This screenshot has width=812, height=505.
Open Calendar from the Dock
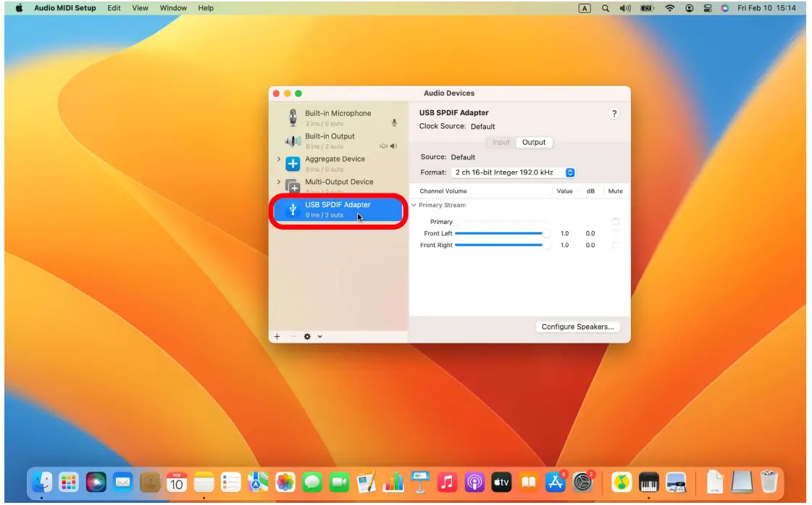pyautogui.click(x=177, y=483)
